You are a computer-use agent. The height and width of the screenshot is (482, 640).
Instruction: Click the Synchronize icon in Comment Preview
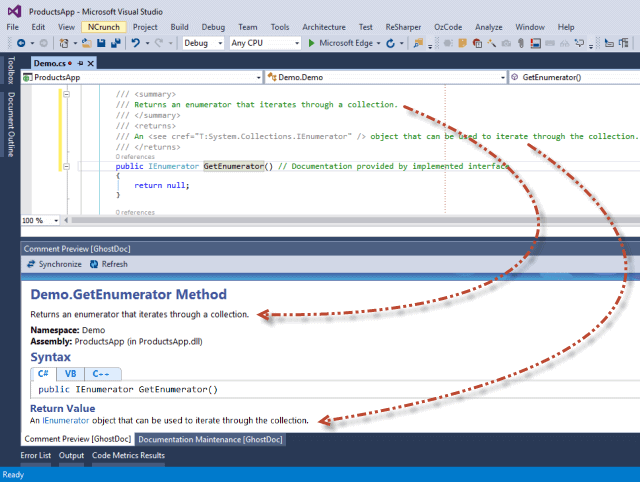[x=31, y=264]
